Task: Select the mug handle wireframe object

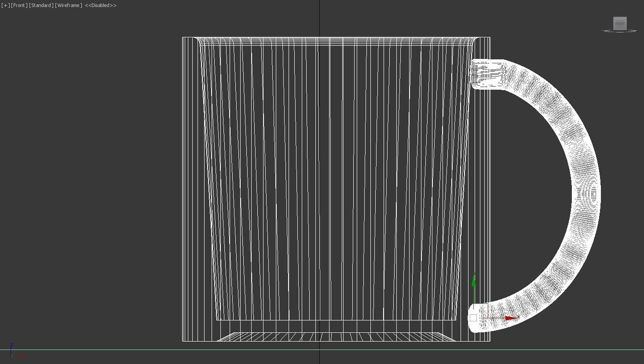Action: pyautogui.click(x=587, y=193)
